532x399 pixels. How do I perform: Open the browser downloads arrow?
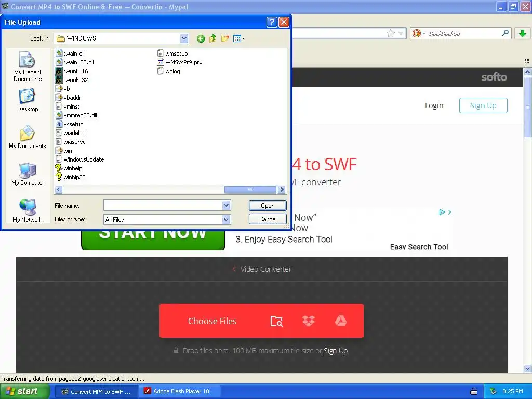coord(523,33)
